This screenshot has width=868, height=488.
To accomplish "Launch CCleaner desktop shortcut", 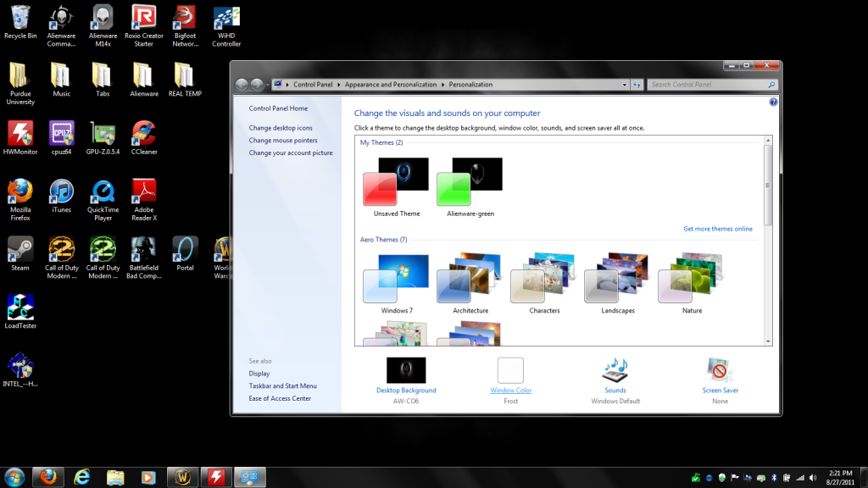I will click(144, 138).
